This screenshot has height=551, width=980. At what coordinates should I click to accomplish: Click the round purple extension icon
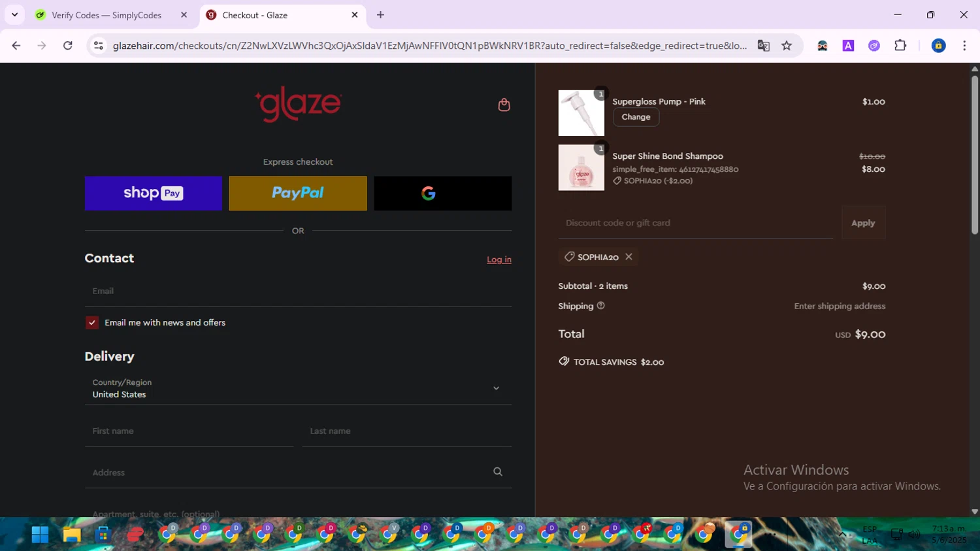coord(874,46)
